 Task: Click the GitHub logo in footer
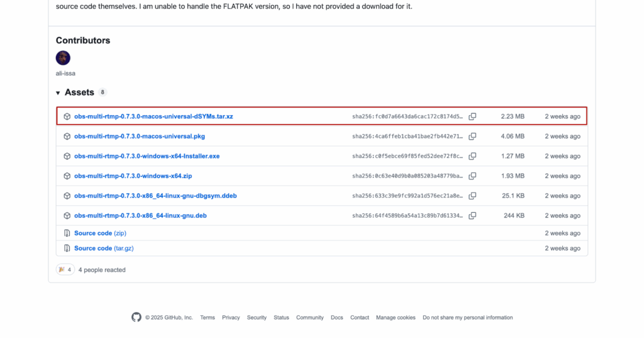pos(136,317)
